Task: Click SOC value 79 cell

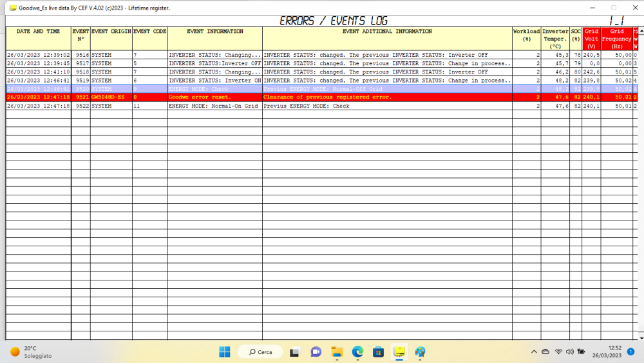Action: pos(576,63)
